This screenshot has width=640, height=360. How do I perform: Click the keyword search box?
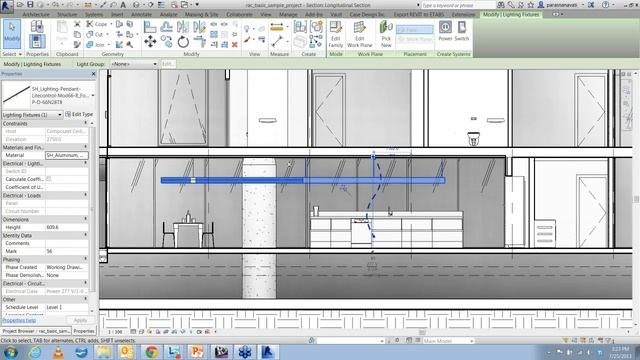458,5
